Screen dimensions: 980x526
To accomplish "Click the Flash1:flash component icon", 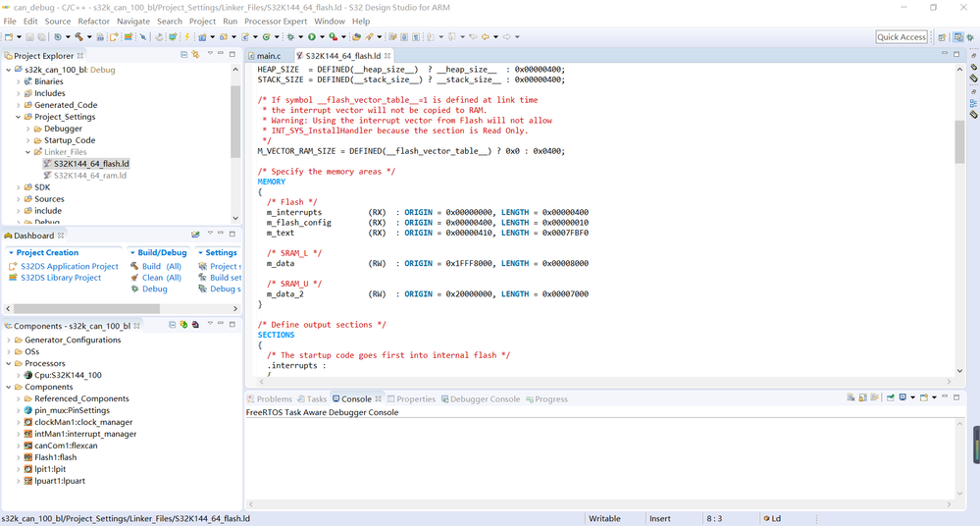I will [x=27, y=457].
